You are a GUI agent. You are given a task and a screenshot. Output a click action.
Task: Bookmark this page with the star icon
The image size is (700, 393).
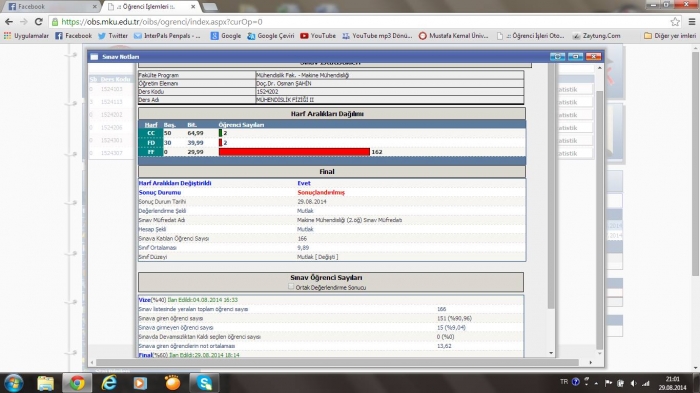click(675, 21)
